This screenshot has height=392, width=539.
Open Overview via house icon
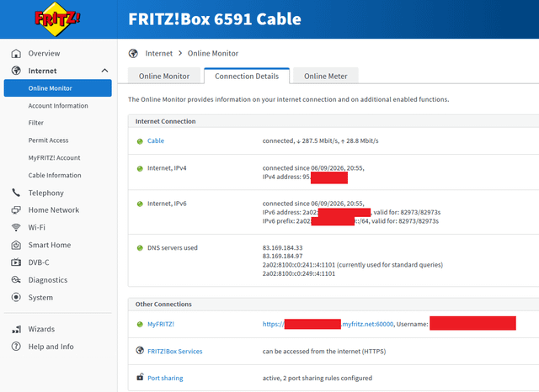(x=16, y=54)
